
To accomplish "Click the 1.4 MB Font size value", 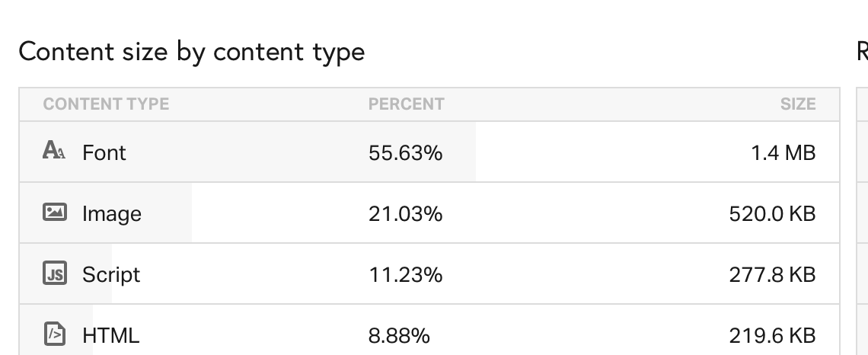I will tap(783, 152).
